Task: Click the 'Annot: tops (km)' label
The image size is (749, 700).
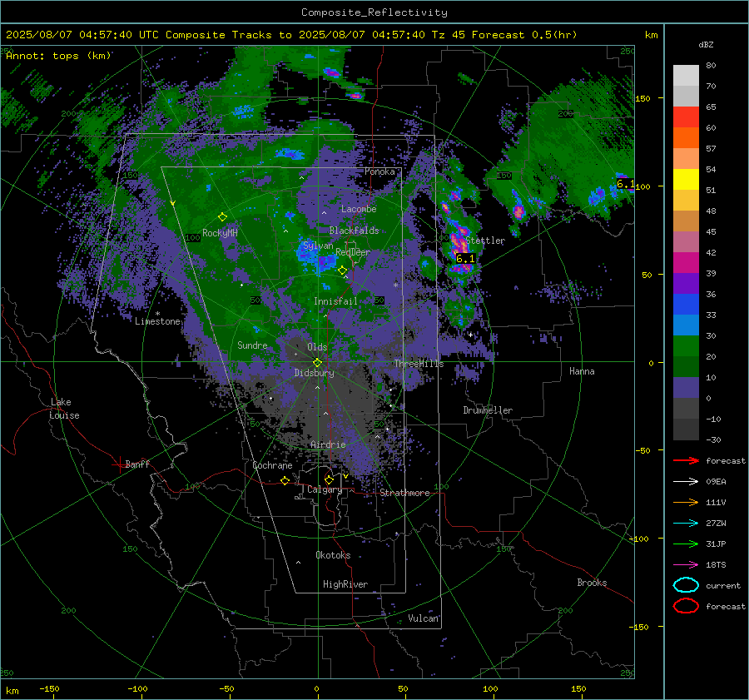Action: tap(58, 56)
